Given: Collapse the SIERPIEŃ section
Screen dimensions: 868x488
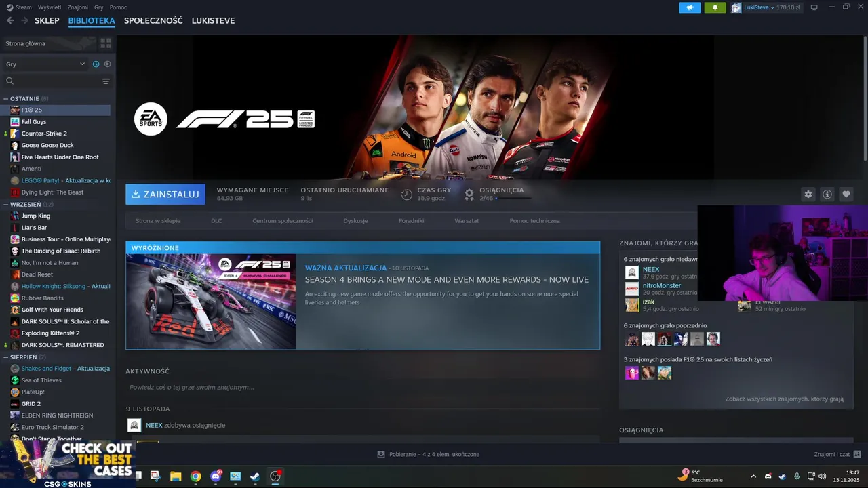Looking at the screenshot, I should pos(6,357).
